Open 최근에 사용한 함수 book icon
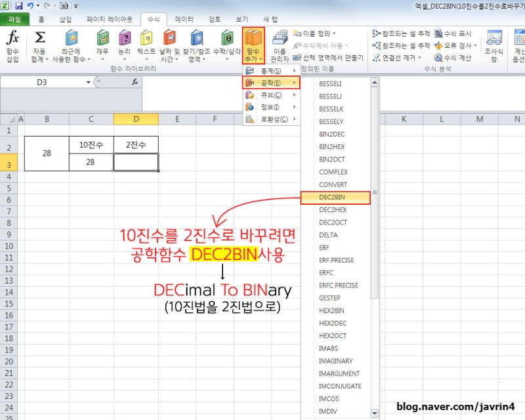 [72, 37]
